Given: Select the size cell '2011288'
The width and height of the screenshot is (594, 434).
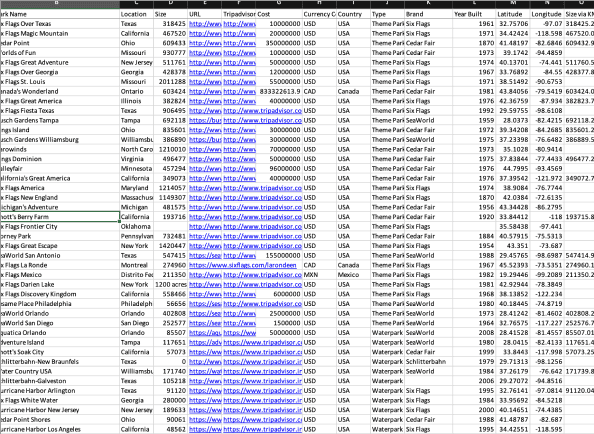Looking at the screenshot, I should 170,82.
